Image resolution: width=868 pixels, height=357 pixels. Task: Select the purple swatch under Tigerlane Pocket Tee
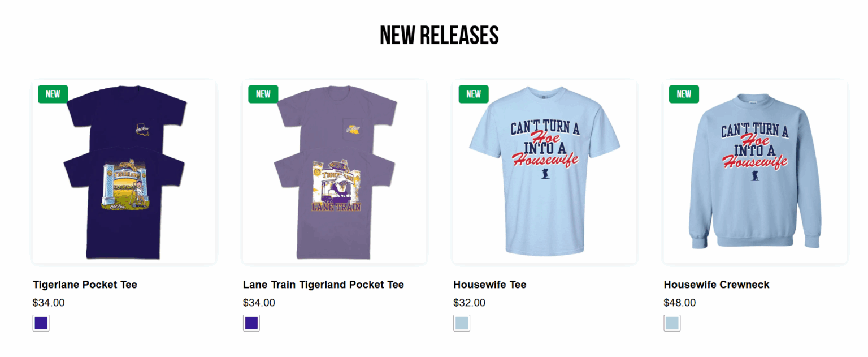click(x=41, y=323)
